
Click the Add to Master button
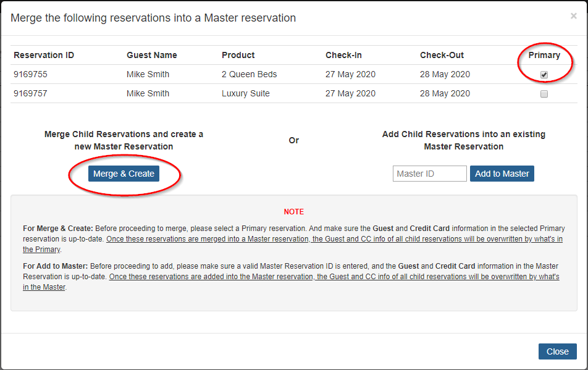pos(502,174)
